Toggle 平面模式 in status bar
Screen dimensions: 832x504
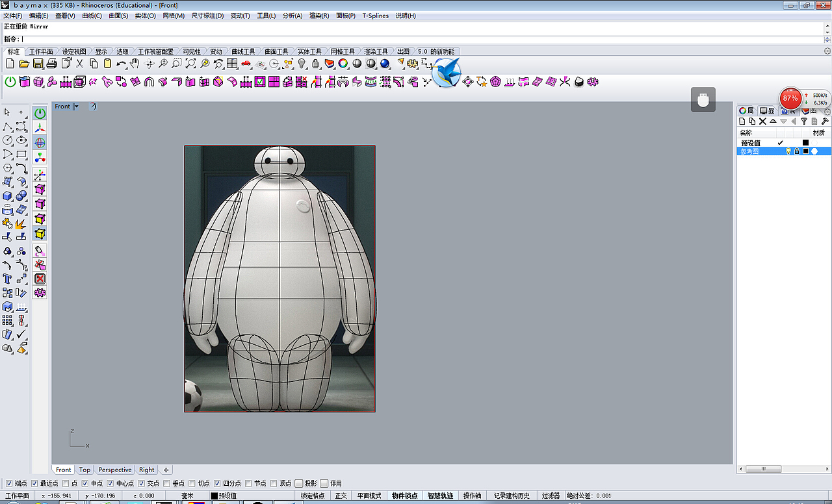coord(370,496)
